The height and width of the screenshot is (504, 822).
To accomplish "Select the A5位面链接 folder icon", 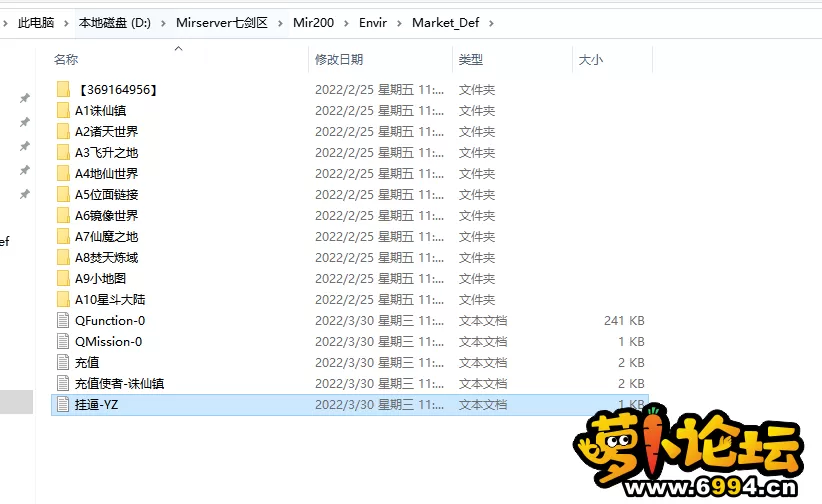I will pyautogui.click(x=63, y=194).
